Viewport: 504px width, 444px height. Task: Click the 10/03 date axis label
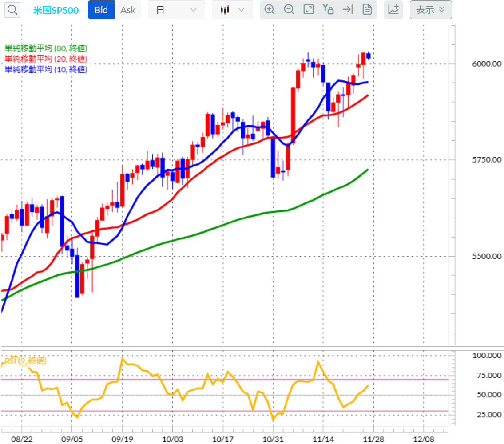173,439
